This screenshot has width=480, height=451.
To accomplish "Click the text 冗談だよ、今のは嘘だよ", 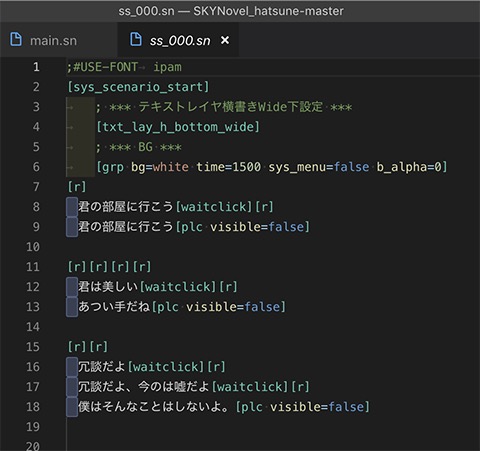I will pyautogui.click(x=144, y=387).
